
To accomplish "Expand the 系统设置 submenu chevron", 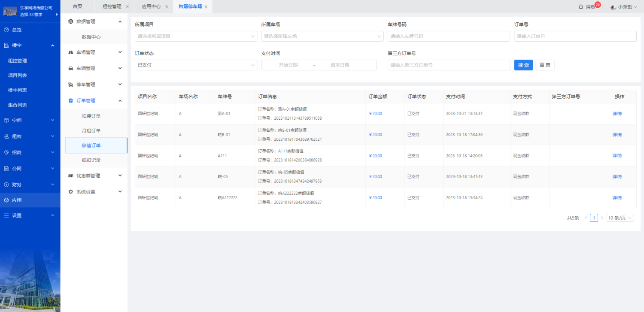I will click(x=120, y=192).
